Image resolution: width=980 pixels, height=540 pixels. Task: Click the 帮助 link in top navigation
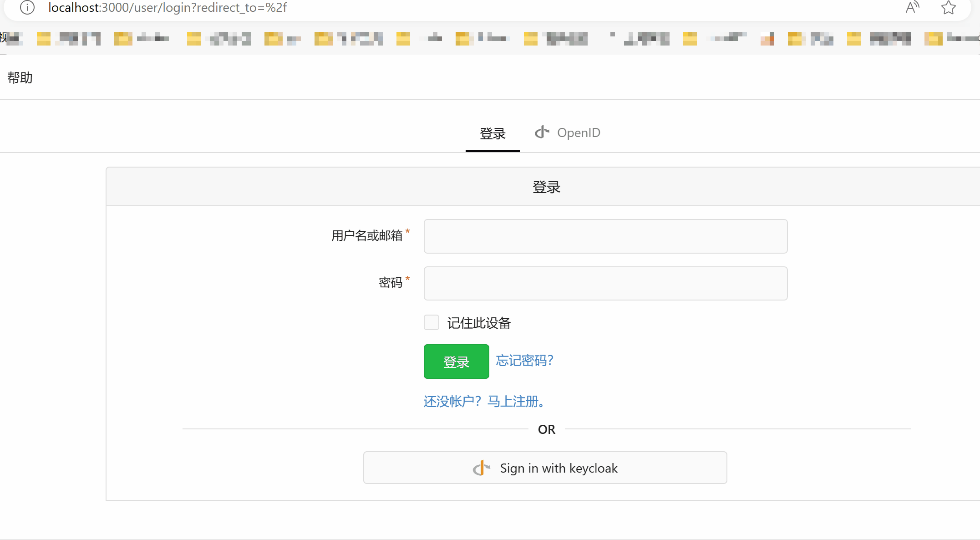pos(20,78)
